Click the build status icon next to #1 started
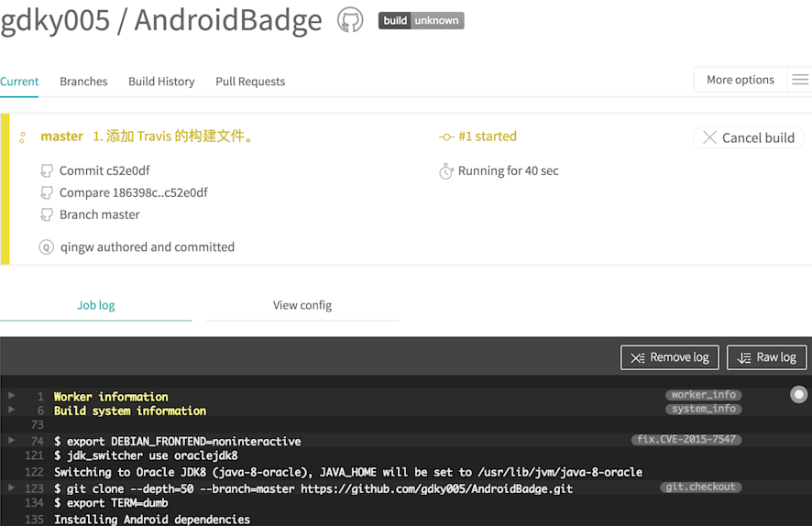 [446, 137]
